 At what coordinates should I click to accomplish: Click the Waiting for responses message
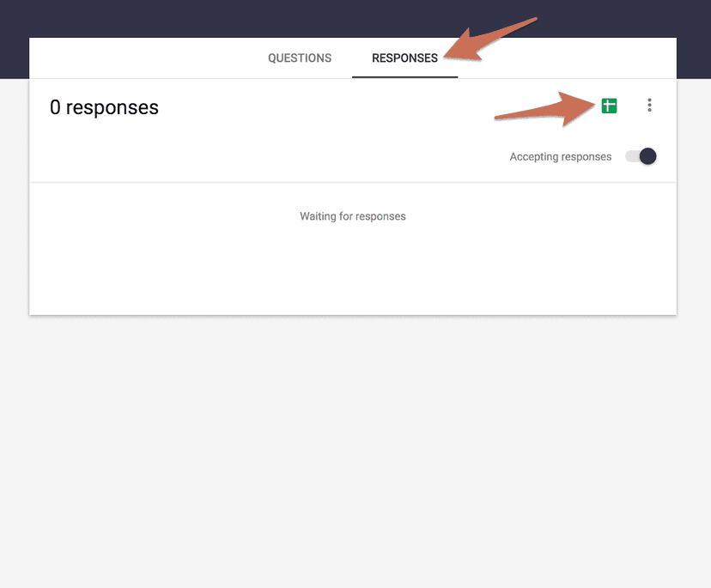352,216
